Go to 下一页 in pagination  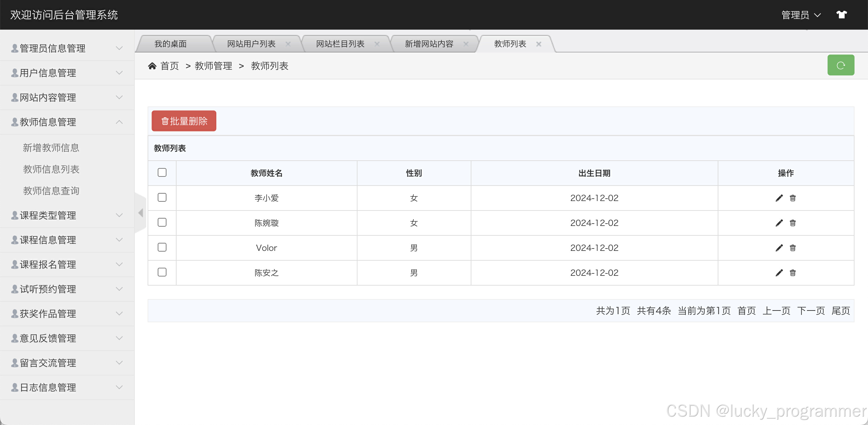coord(811,311)
